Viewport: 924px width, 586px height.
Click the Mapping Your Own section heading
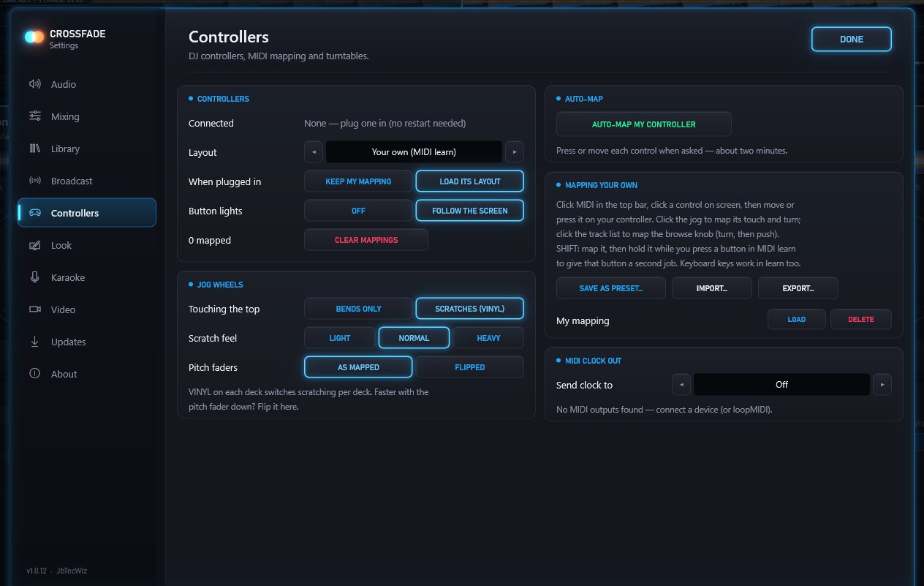pos(601,185)
